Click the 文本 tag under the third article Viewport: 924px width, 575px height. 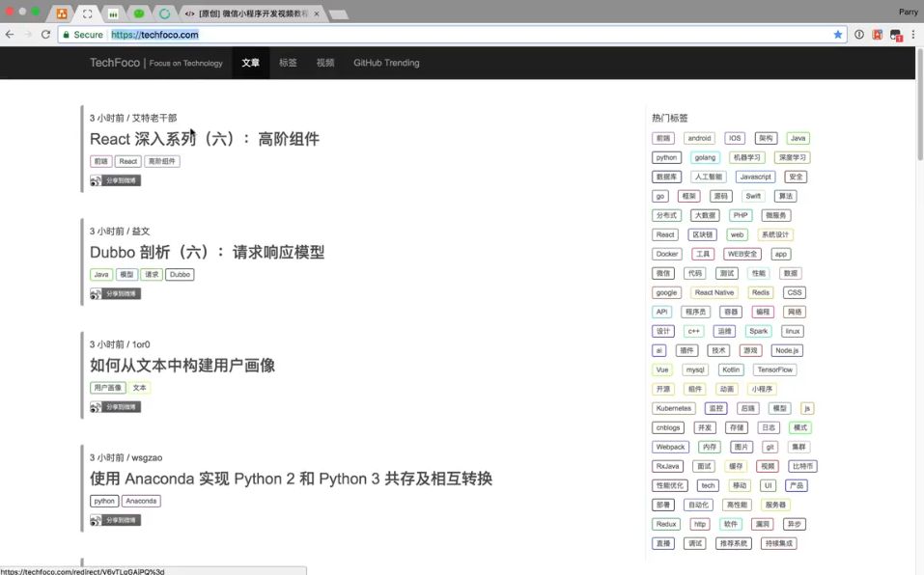[x=139, y=388]
